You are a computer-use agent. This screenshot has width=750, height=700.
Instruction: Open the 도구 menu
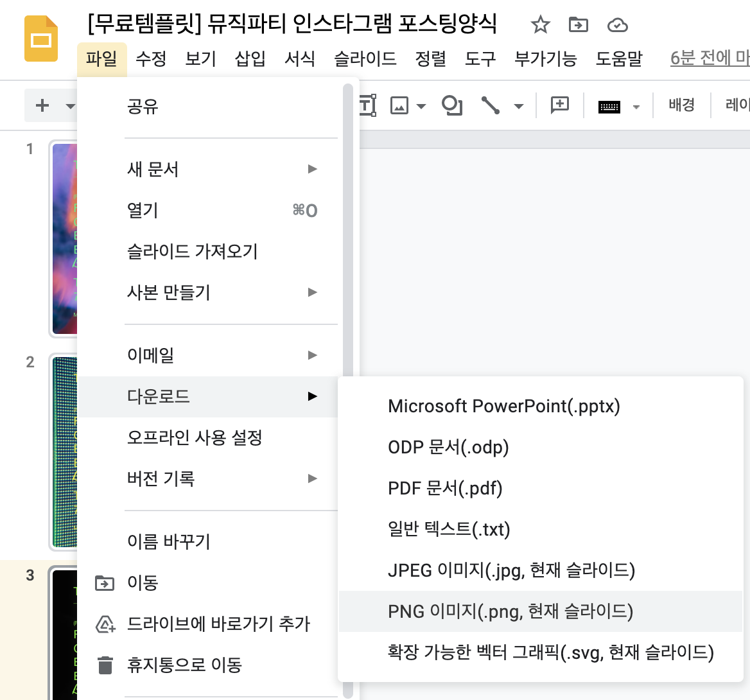point(481,59)
